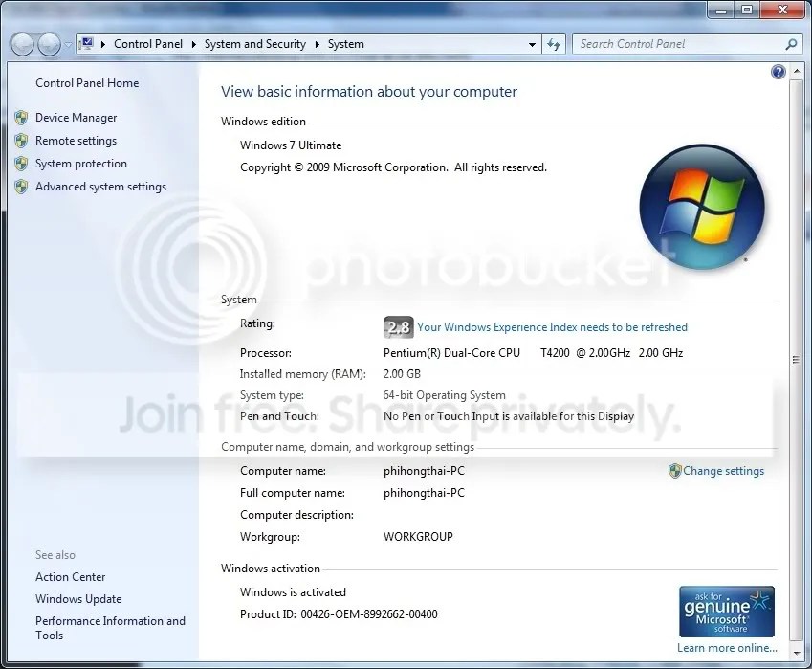Click the Computer name value 'phihongthai-PC'
The image size is (812, 669).
pyautogui.click(x=424, y=471)
